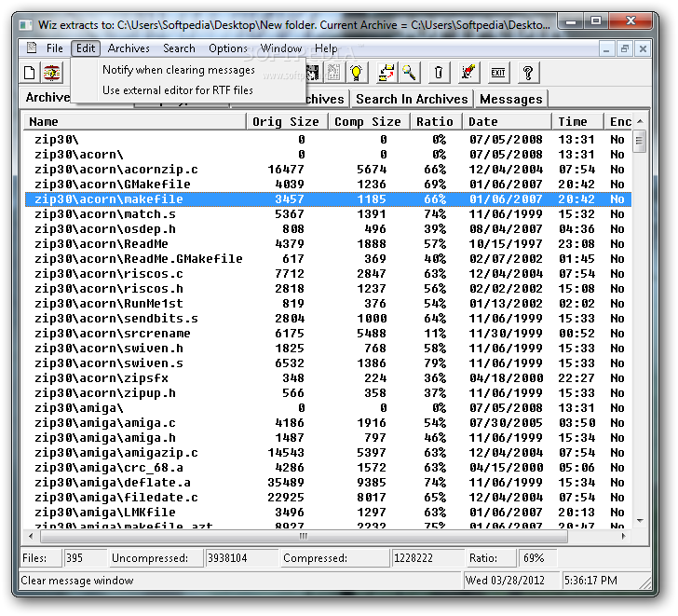Select the zip30\amiga\crc_68.a row
The width and height of the screenshot is (678, 616).
click(328, 468)
